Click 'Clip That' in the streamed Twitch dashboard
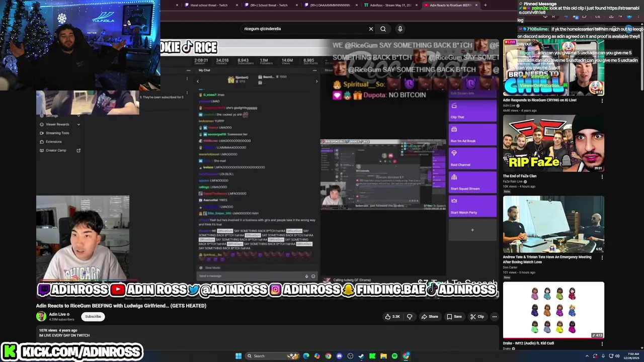The image size is (644, 362). click(472, 110)
